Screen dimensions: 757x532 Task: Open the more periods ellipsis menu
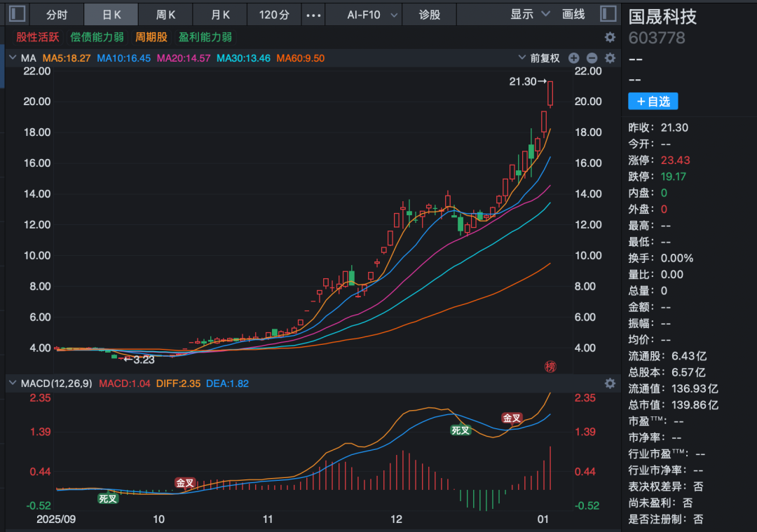click(315, 15)
